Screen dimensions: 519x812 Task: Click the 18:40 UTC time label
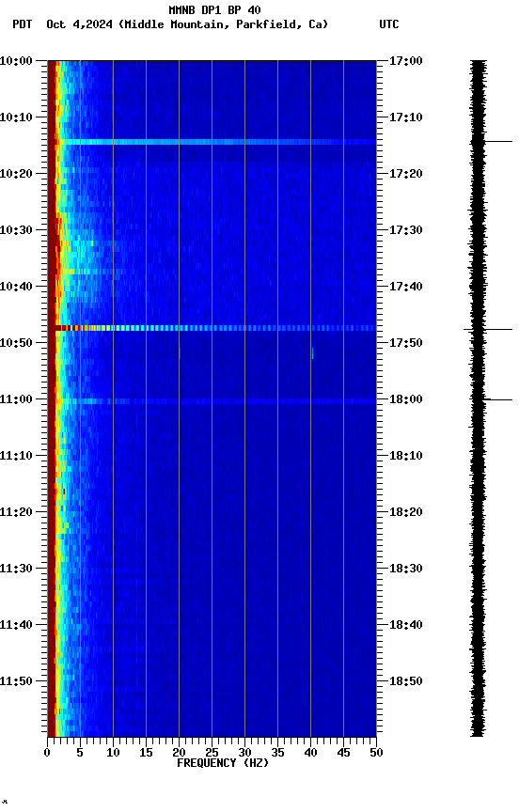click(x=405, y=625)
